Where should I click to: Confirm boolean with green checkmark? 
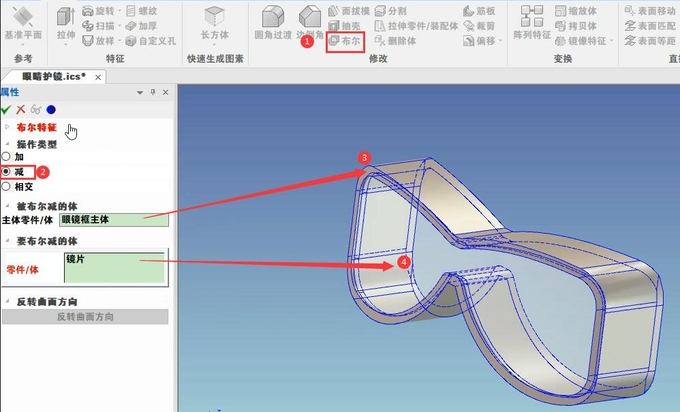(x=6, y=110)
